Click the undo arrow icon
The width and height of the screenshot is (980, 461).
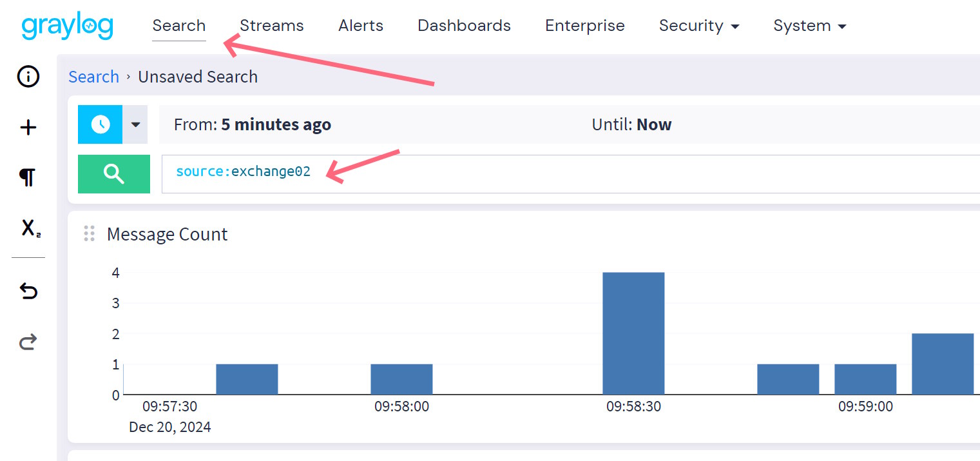point(28,291)
